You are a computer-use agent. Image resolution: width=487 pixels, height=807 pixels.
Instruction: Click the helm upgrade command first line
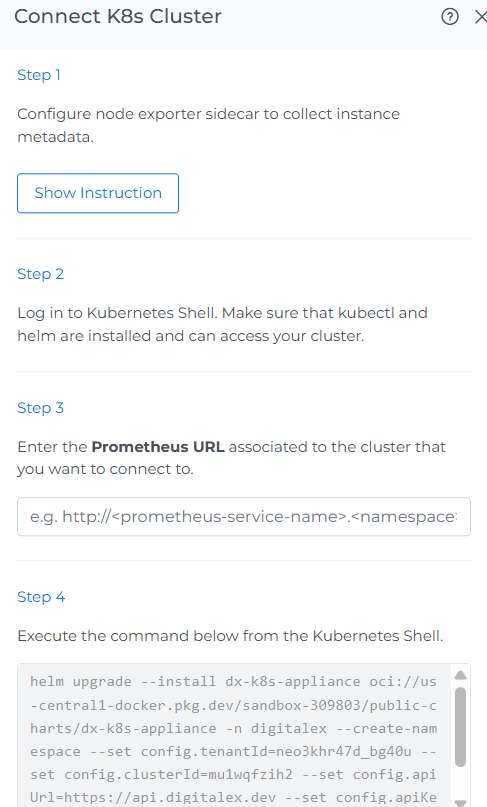pyautogui.click(x=233, y=681)
